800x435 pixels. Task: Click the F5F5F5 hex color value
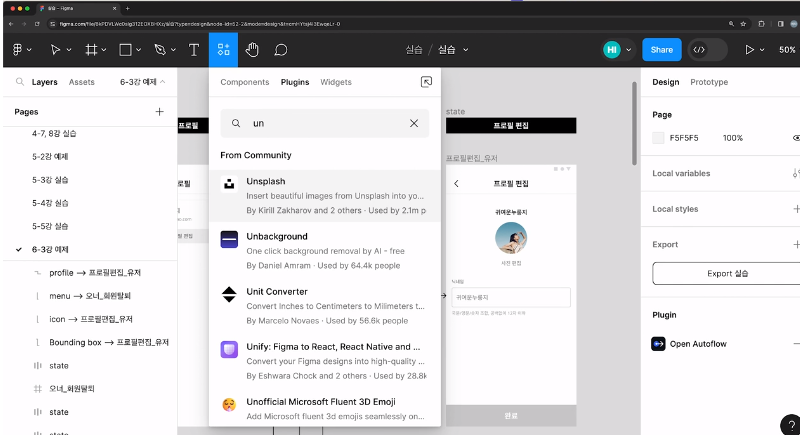pyautogui.click(x=684, y=138)
